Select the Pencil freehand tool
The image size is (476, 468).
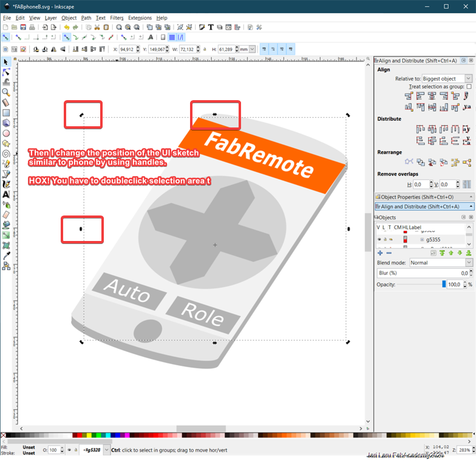[6, 164]
